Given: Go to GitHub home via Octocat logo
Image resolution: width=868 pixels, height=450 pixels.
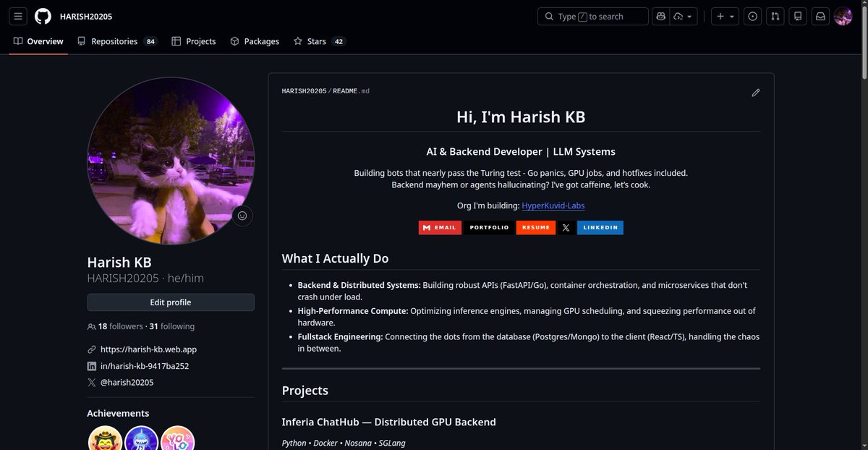Looking at the screenshot, I should (x=43, y=16).
